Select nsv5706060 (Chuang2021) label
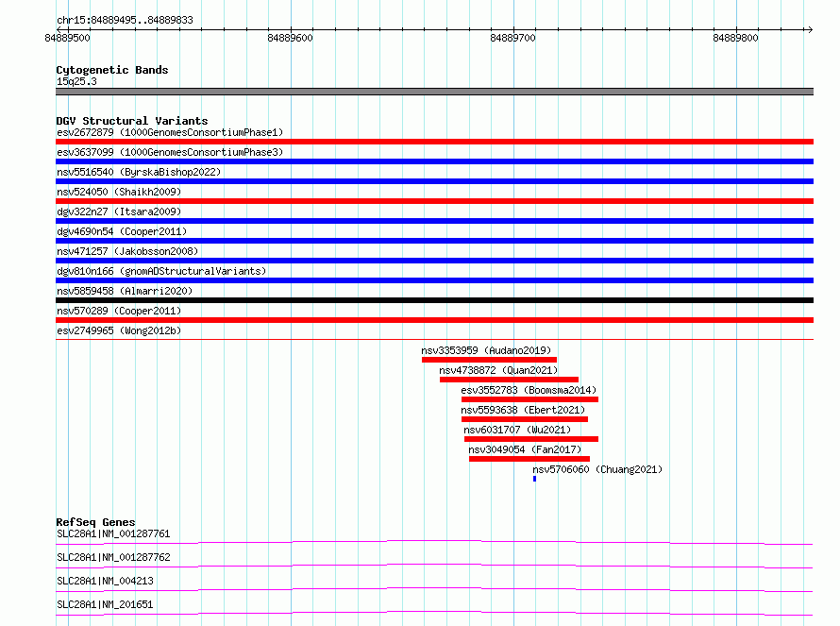 coord(597,469)
